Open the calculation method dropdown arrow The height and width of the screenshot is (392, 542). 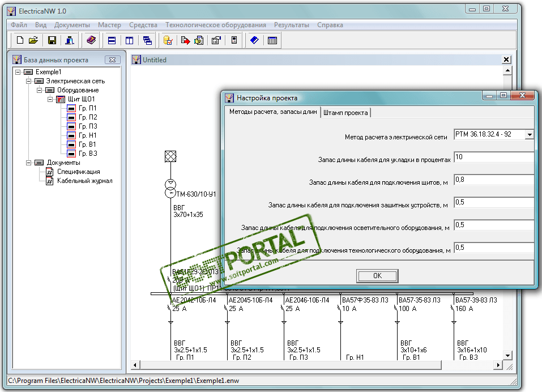pyautogui.click(x=530, y=134)
